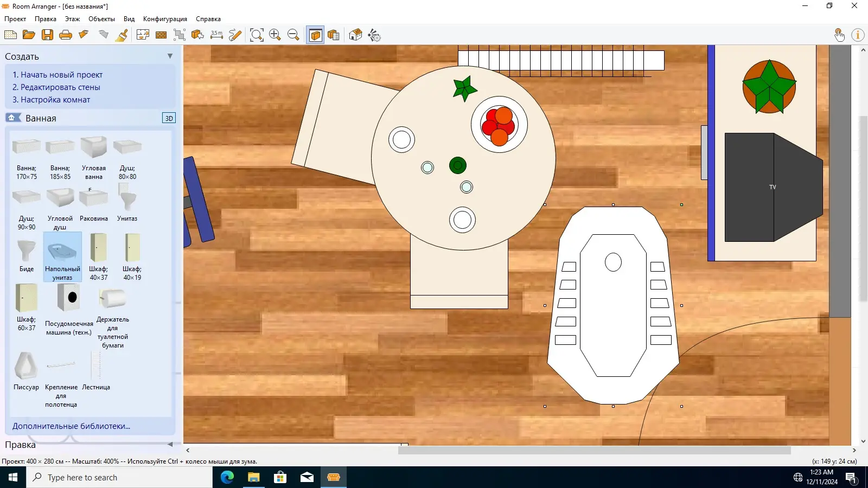
Task: Select the Напольный унитаз object
Action: point(62,257)
